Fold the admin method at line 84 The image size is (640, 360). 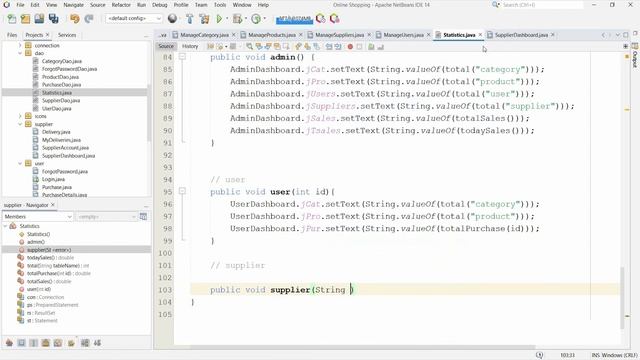(x=182, y=57)
